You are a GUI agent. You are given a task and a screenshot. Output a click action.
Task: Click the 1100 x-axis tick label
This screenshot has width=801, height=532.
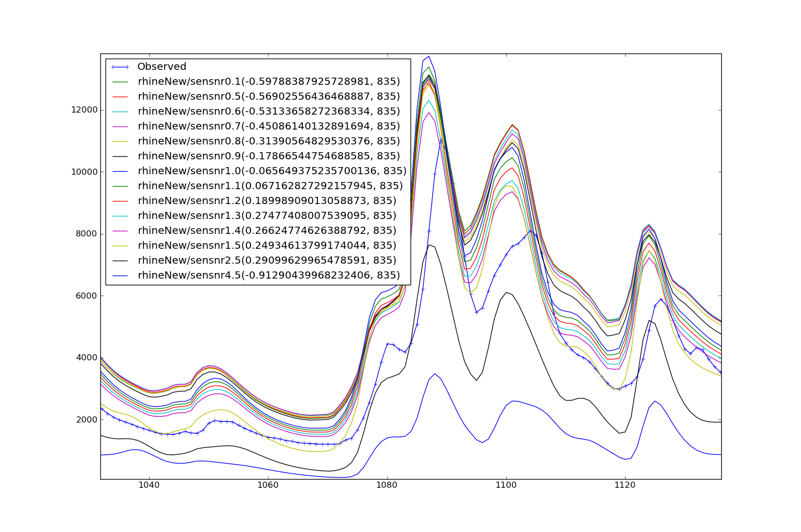506,485
